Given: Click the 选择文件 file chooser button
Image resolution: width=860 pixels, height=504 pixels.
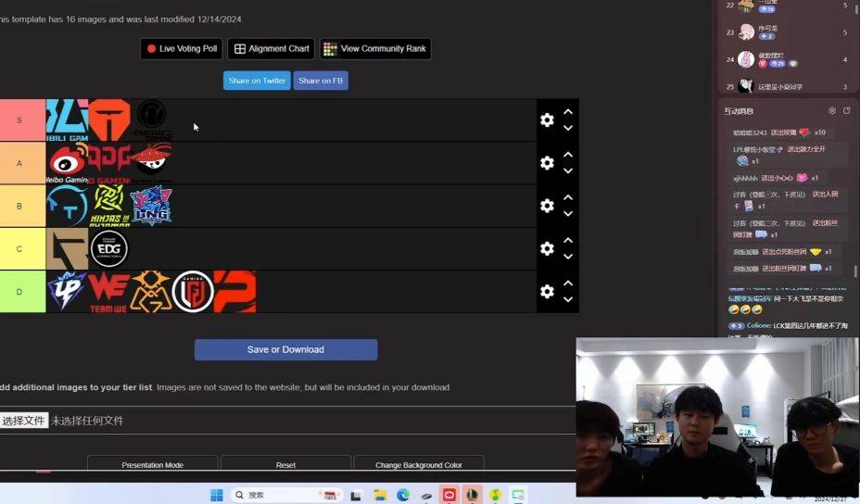Looking at the screenshot, I should point(23,421).
